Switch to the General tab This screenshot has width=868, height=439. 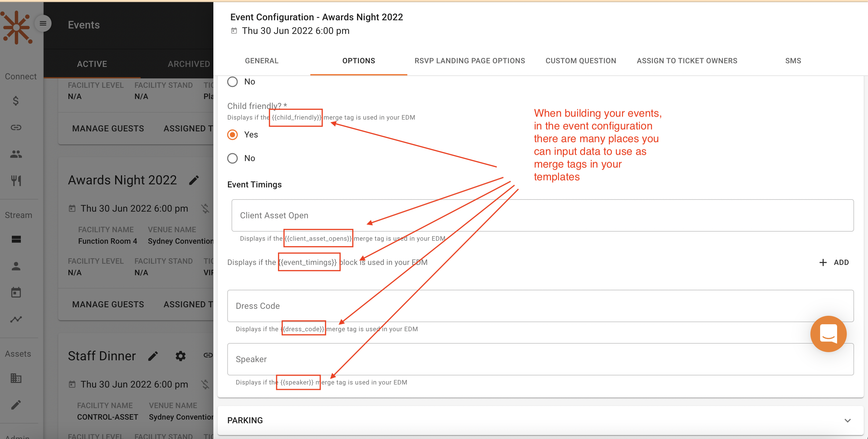pyautogui.click(x=262, y=61)
